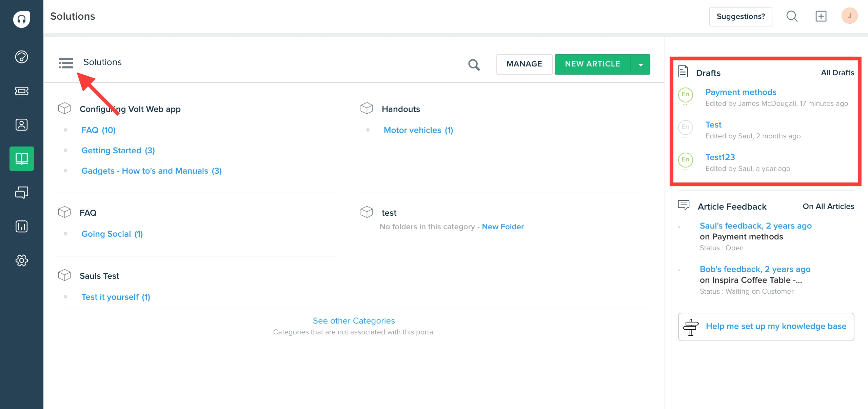The height and width of the screenshot is (409, 868).
Task: Click the Solutions breadcrumb label
Action: point(102,62)
